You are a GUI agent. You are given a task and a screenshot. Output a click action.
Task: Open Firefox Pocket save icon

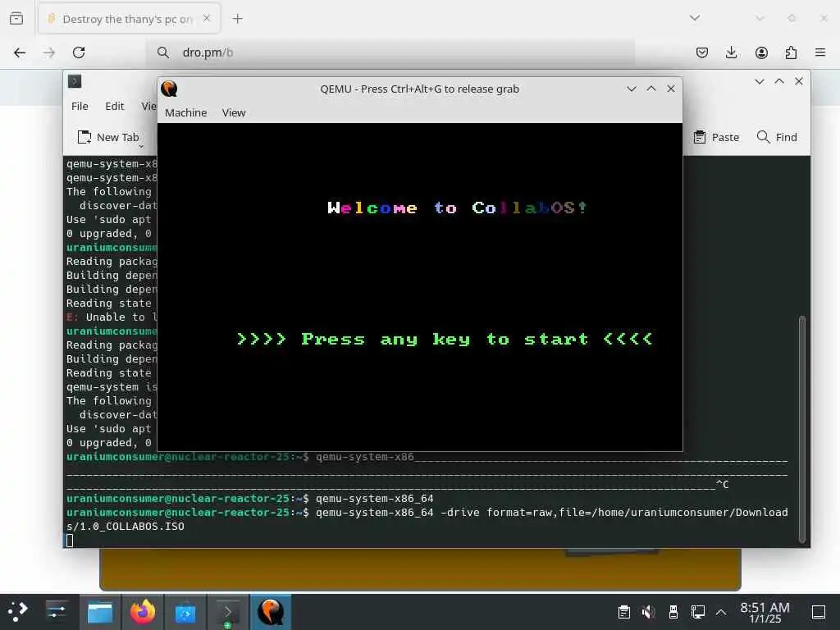pos(702,52)
